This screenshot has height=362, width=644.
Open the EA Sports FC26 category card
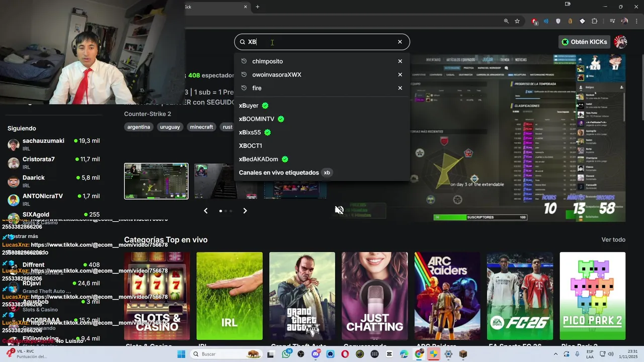[520, 296]
